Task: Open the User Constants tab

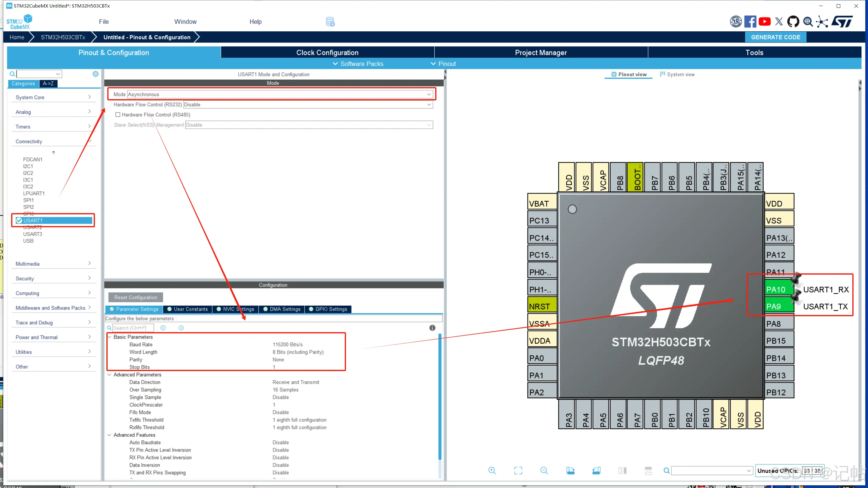Action: point(188,309)
